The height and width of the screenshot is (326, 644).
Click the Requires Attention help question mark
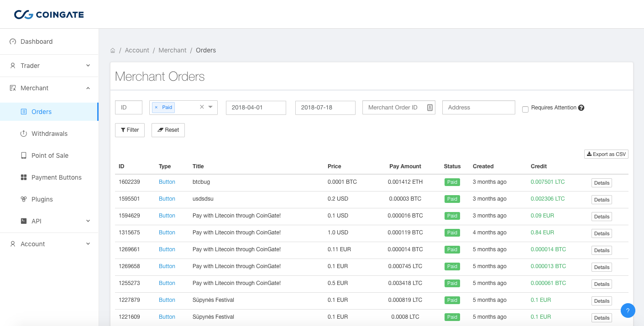[581, 108]
